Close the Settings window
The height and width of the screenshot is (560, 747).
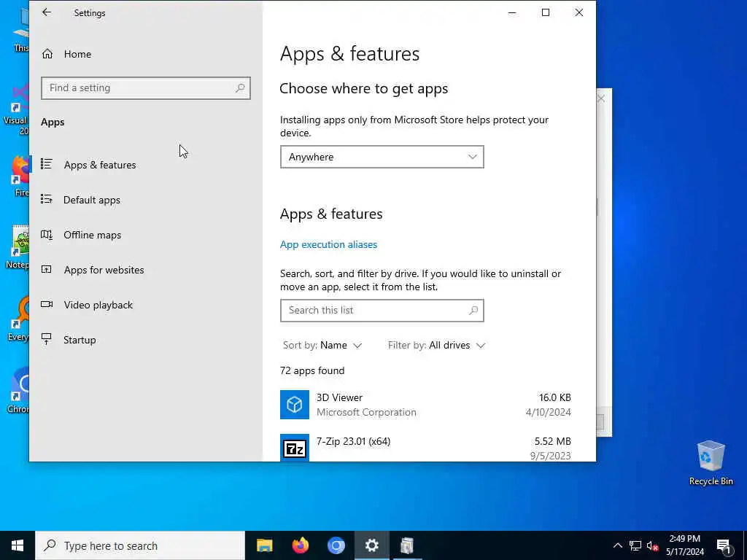[x=578, y=12]
